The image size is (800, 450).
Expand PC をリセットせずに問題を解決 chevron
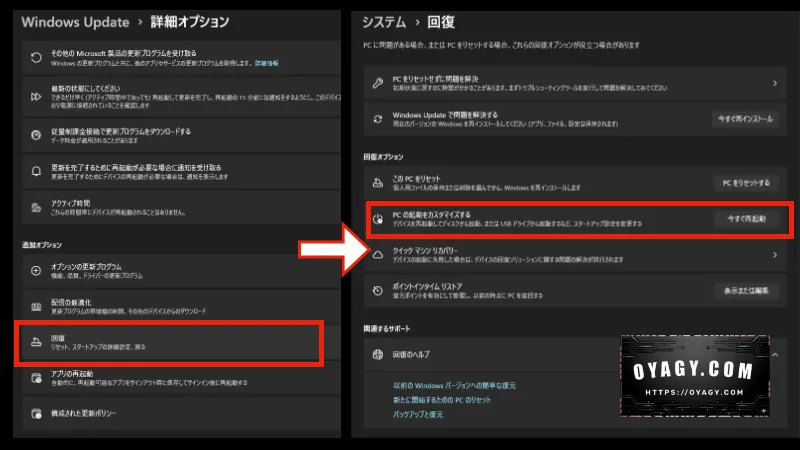tap(774, 83)
